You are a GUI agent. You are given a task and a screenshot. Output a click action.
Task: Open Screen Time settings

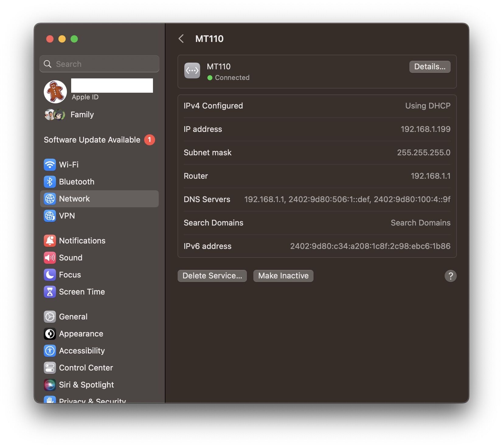click(99, 292)
